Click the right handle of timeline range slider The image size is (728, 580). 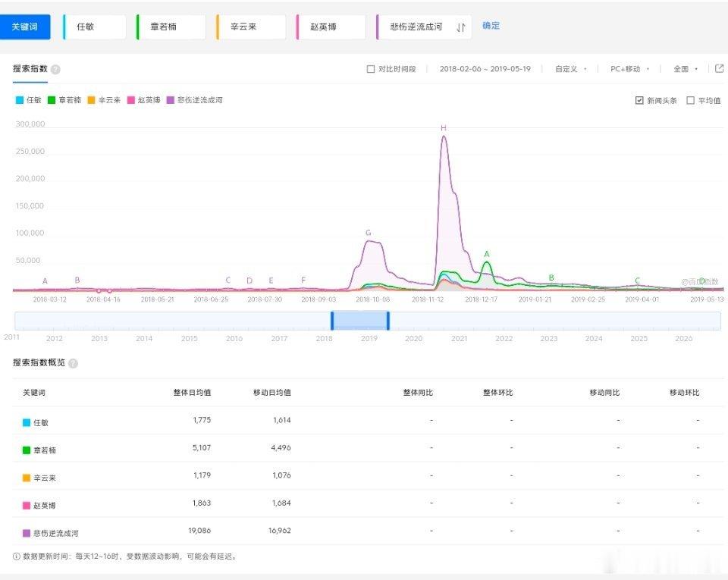[388, 321]
